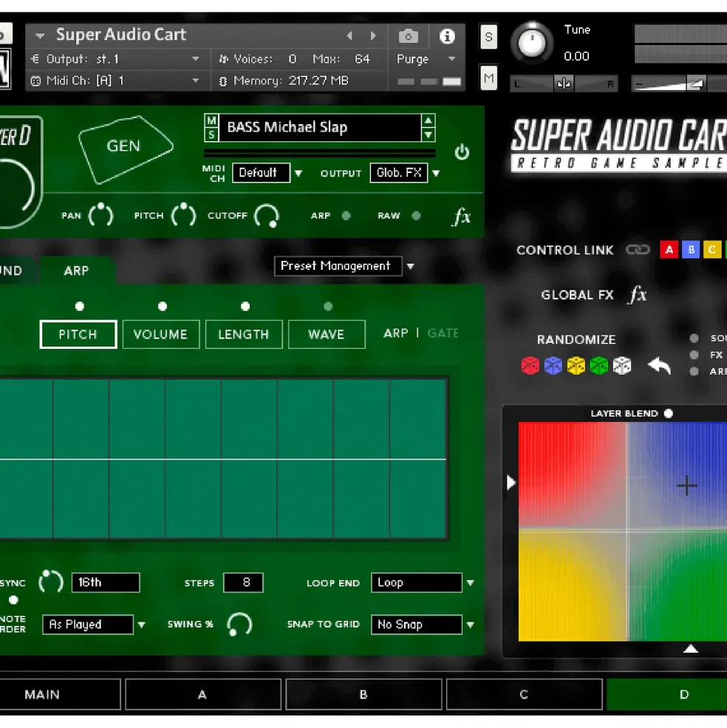Viewport: 727px width, 728px height.
Task: Open the layer fx icon
Action: point(461,217)
